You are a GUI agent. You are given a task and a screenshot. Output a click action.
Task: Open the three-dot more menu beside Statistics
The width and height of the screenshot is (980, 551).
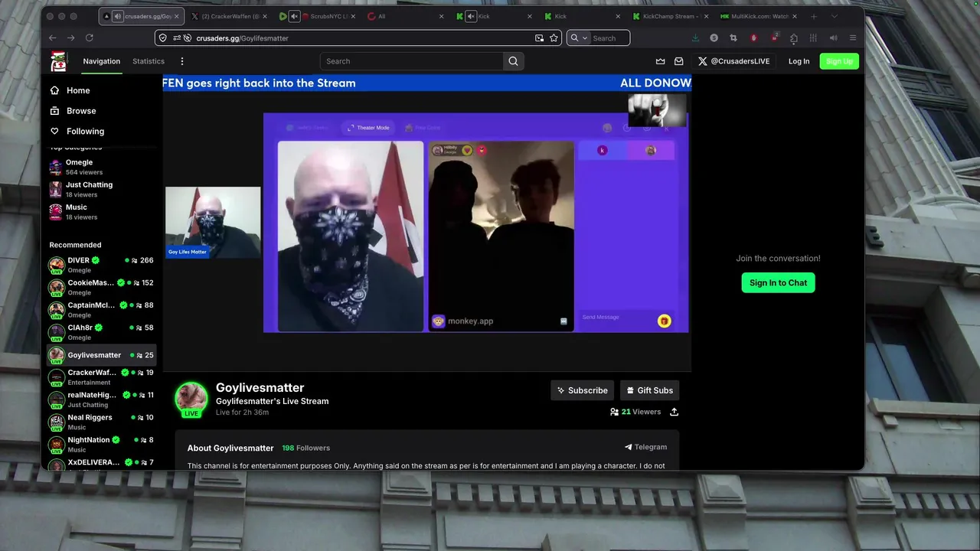click(182, 61)
